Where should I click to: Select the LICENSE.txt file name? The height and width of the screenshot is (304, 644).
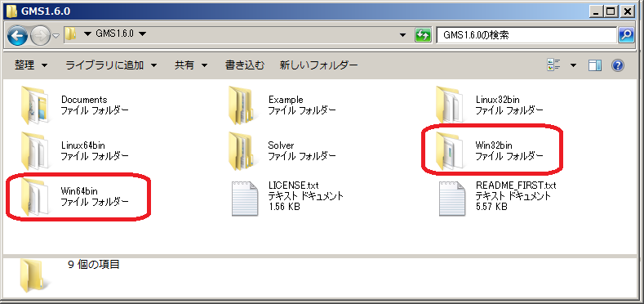point(293,186)
